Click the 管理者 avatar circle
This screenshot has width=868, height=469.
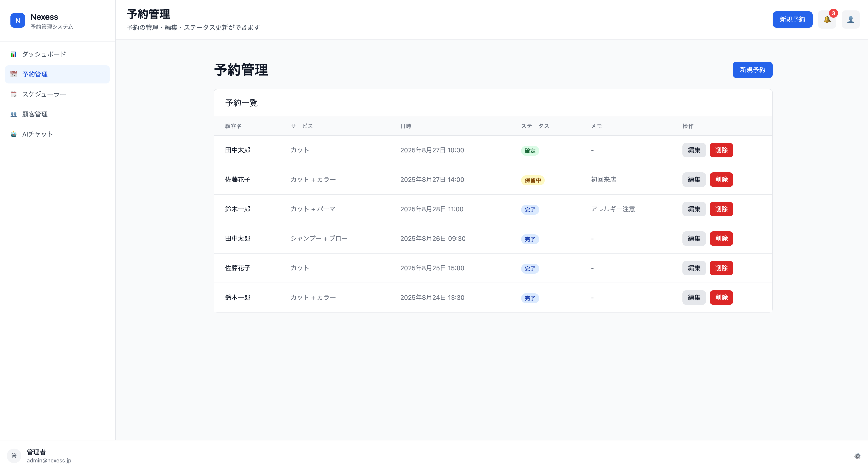[x=14, y=456]
